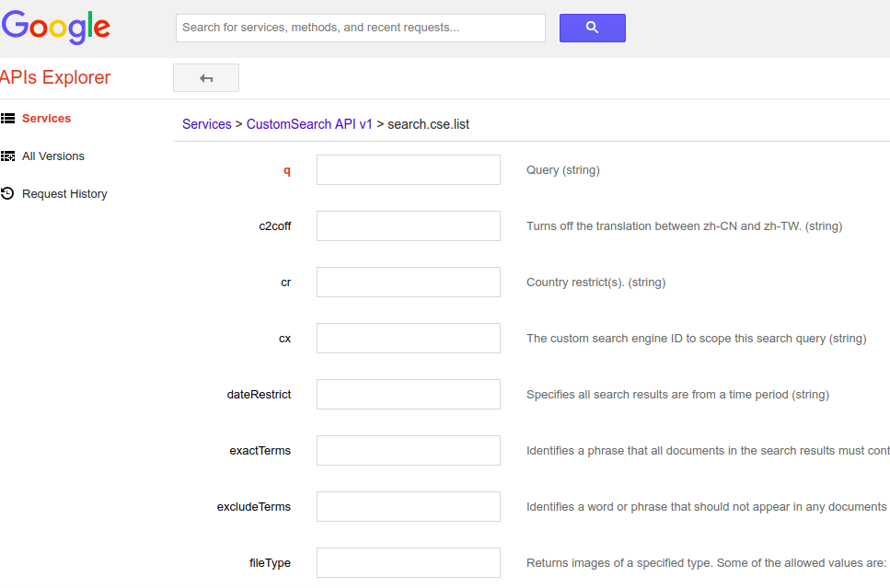
Task: Open the Services breadcrumb link
Action: click(207, 123)
